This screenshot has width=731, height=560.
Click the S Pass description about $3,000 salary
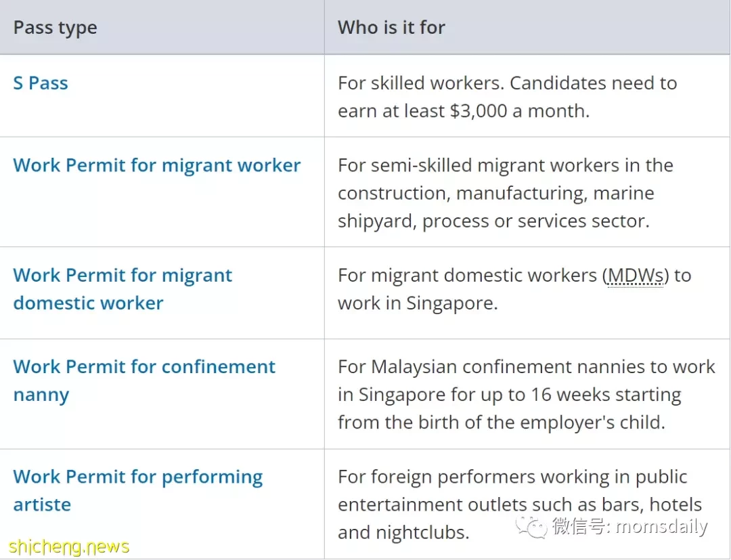tap(507, 97)
